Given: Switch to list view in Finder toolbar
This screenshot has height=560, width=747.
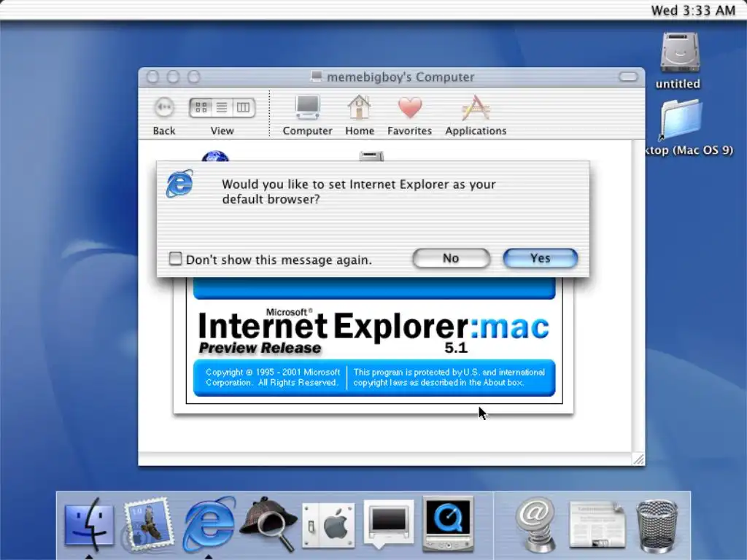Looking at the screenshot, I should click(222, 107).
